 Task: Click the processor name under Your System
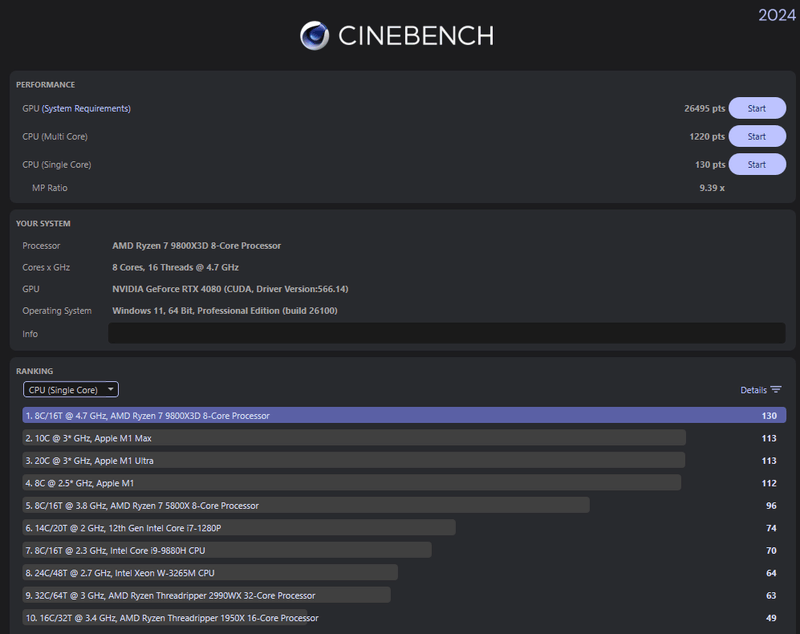coord(197,245)
